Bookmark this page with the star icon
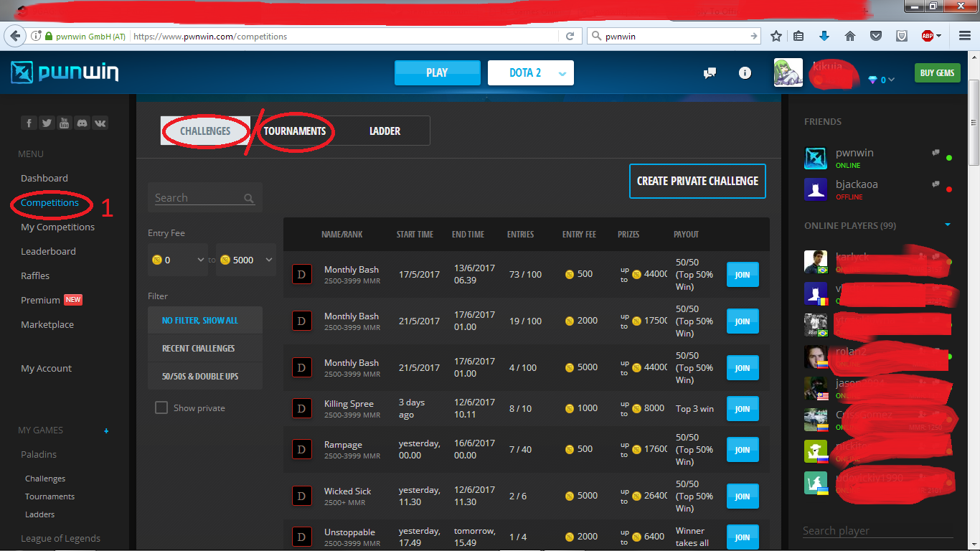 tap(776, 36)
